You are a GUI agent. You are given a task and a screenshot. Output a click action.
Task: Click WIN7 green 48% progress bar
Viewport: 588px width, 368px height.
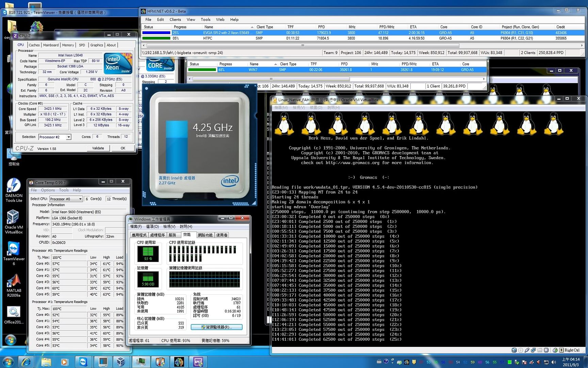[202, 70]
